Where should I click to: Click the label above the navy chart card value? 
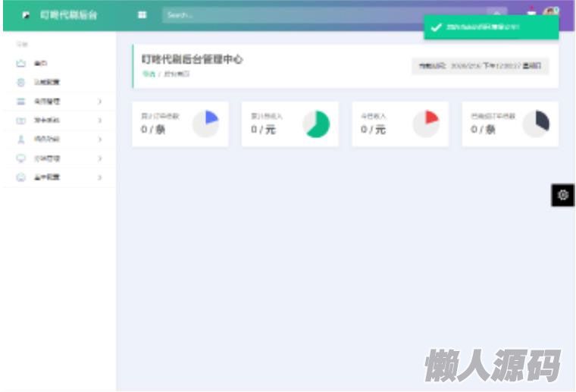[x=493, y=116]
